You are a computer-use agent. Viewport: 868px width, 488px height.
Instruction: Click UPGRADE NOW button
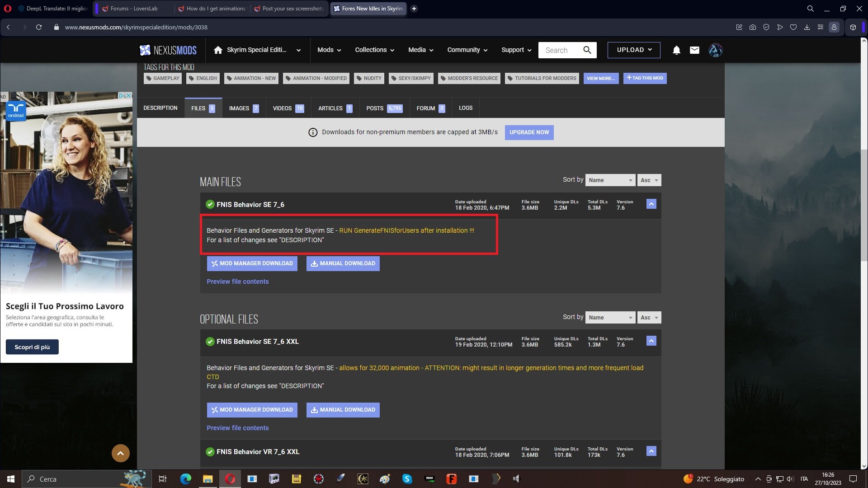pyautogui.click(x=529, y=132)
